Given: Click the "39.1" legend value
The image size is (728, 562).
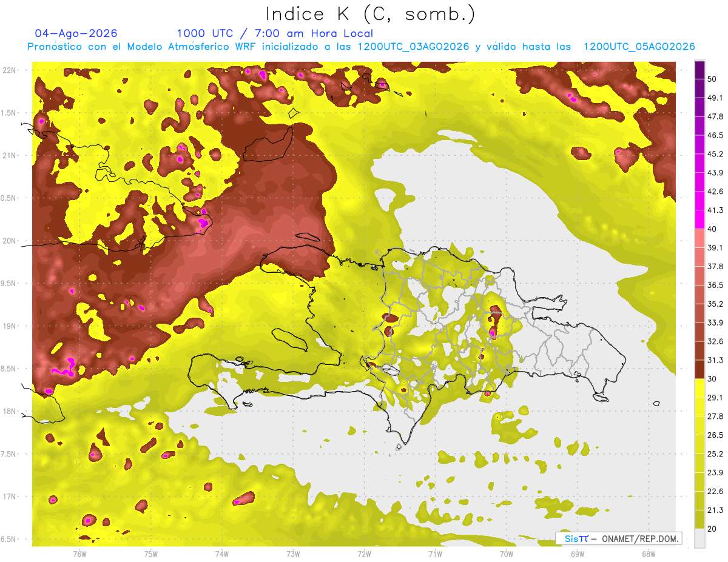Looking at the screenshot, I should [715, 247].
